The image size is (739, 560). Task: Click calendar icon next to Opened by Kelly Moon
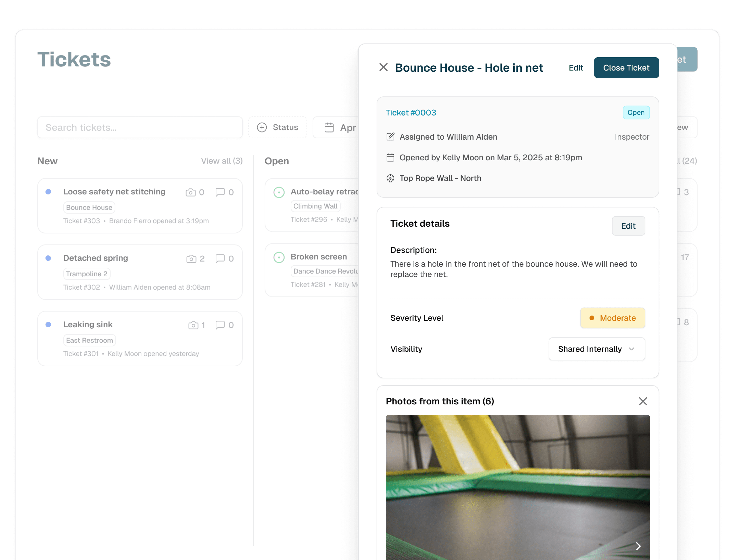pyautogui.click(x=390, y=158)
